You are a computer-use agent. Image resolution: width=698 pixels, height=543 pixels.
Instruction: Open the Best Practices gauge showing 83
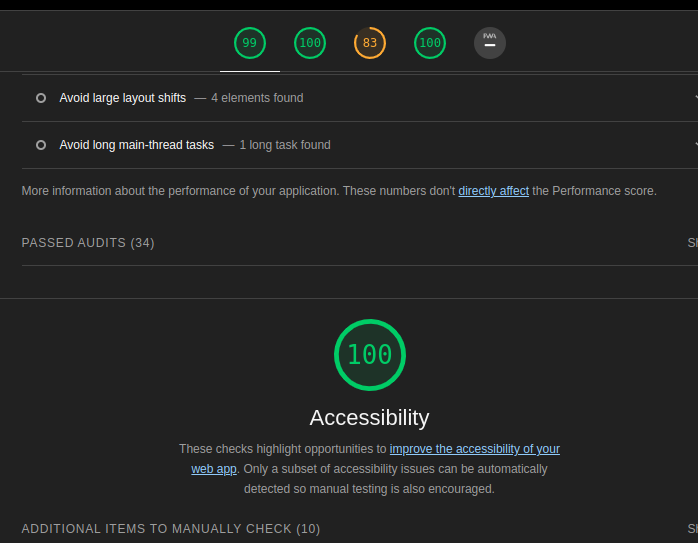[370, 43]
